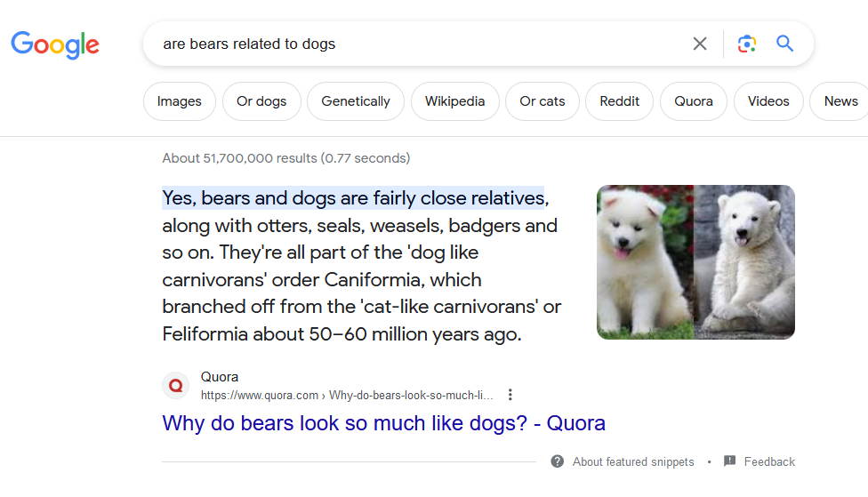This screenshot has width=868, height=497.
Task: Click the Quora URL breadcrumb
Action: point(347,395)
